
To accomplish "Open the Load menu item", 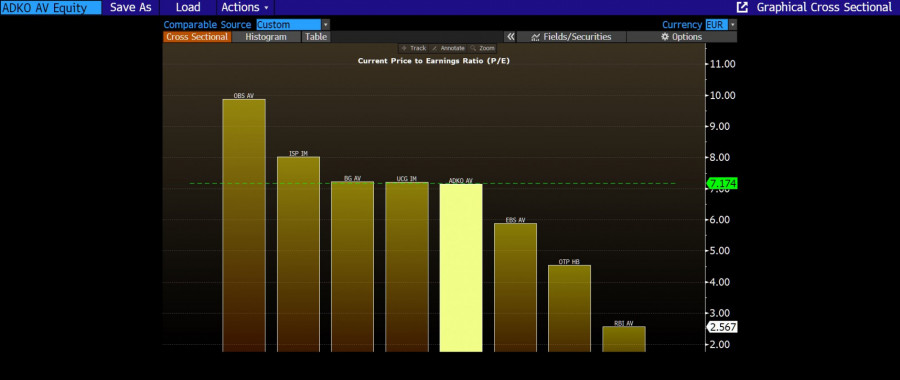I will [188, 7].
